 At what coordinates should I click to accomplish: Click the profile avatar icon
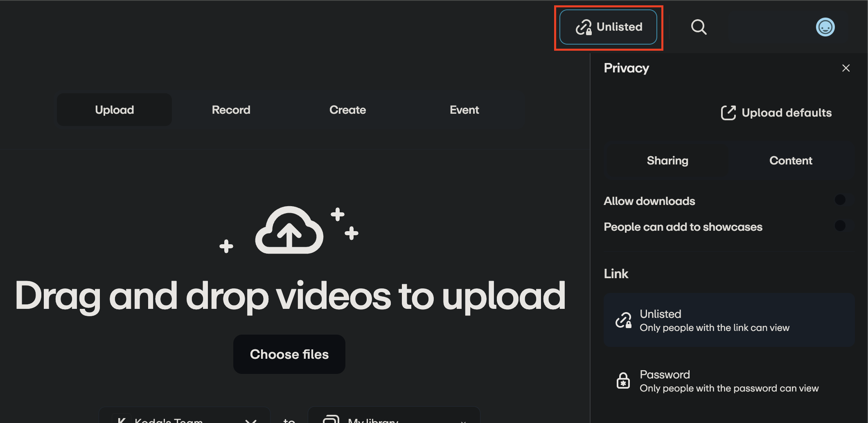tap(825, 27)
